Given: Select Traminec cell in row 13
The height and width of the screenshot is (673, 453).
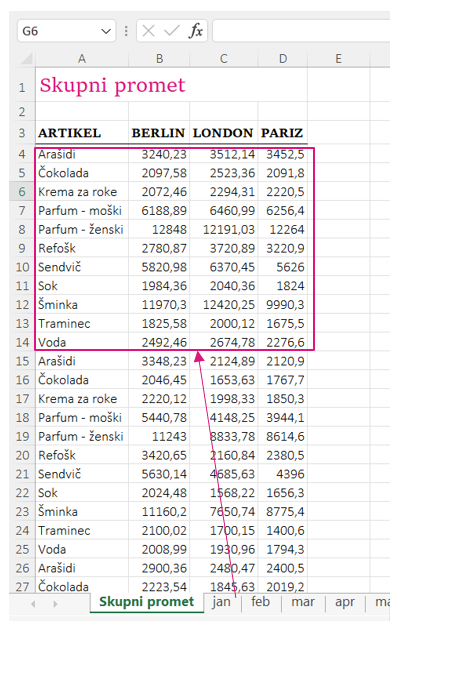Looking at the screenshot, I should [x=82, y=323].
